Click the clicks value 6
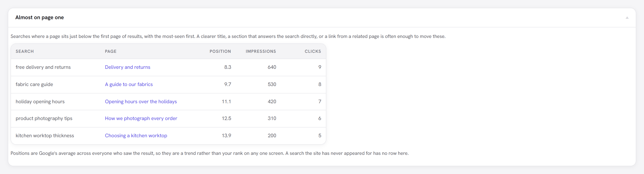Viewport: 644px width, 174px height. pos(320,118)
